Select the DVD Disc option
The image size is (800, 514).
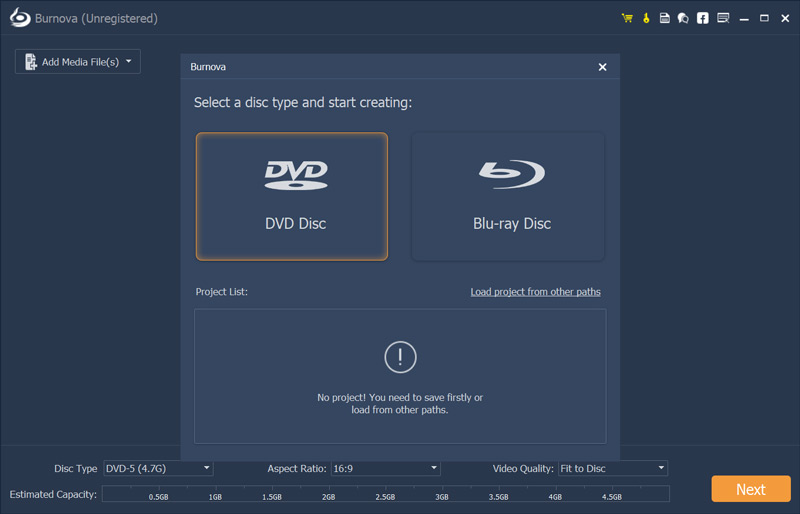pyautogui.click(x=292, y=197)
